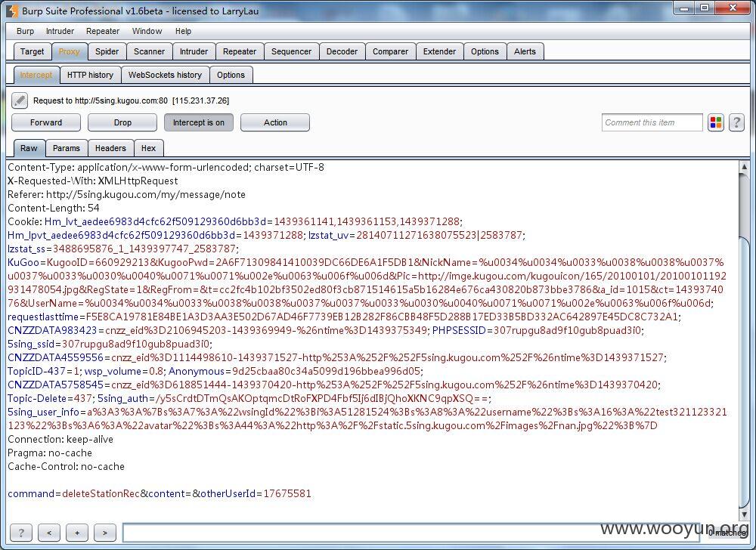Click the requestlasttime cookie name
The image size is (756, 550).
pyautogui.click(x=43, y=317)
